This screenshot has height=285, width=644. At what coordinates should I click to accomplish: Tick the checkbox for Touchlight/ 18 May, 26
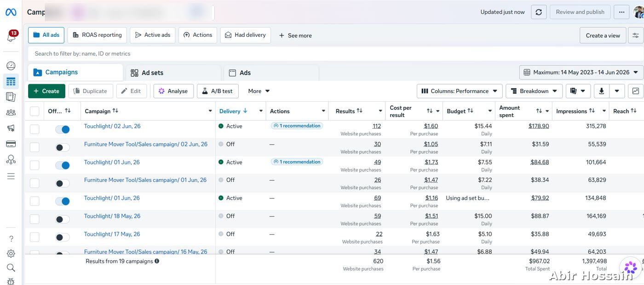[x=34, y=219]
